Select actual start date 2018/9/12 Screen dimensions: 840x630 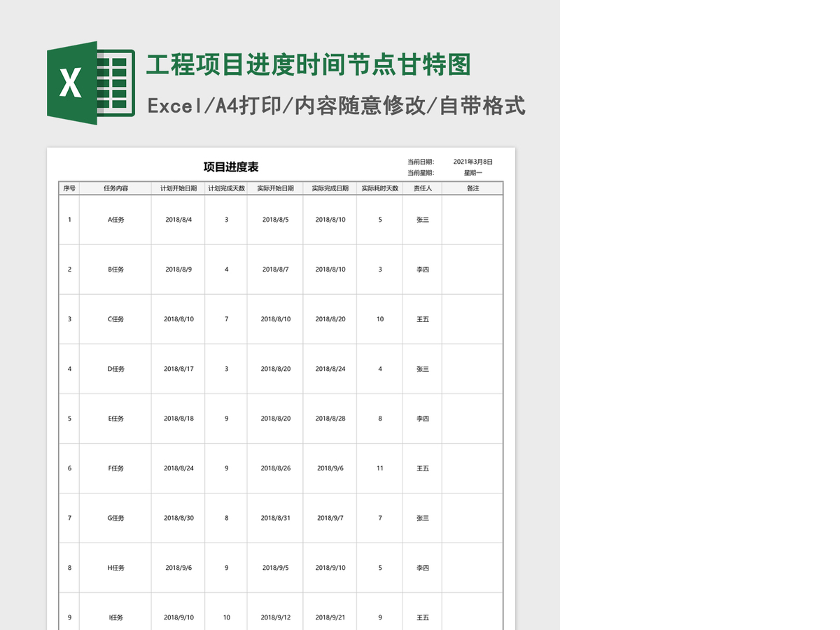click(x=276, y=617)
